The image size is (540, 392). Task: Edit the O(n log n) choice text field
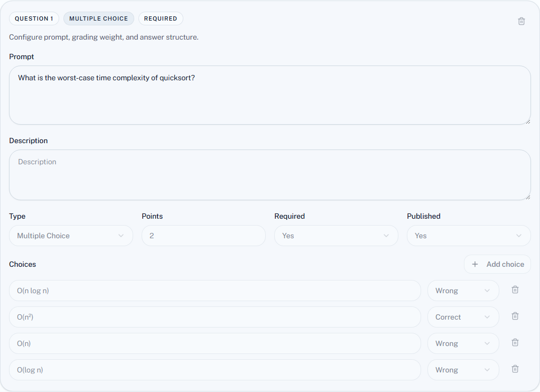pos(215,291)
